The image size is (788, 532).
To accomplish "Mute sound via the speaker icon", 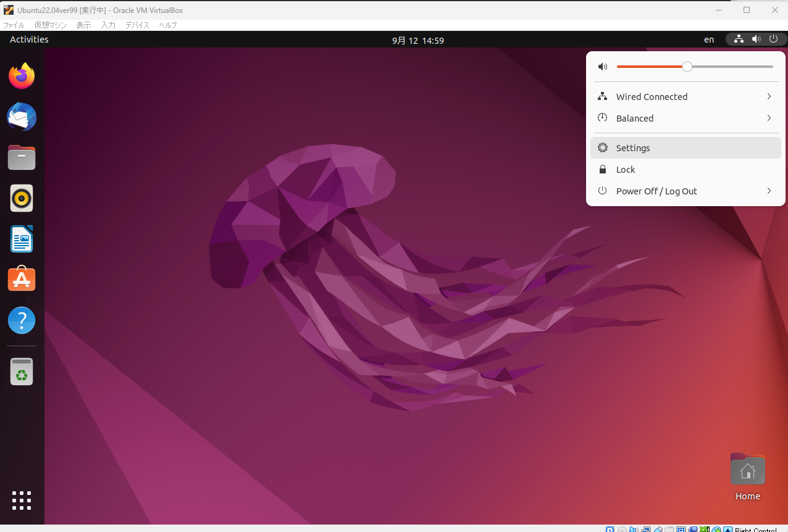I will point(602,66).
